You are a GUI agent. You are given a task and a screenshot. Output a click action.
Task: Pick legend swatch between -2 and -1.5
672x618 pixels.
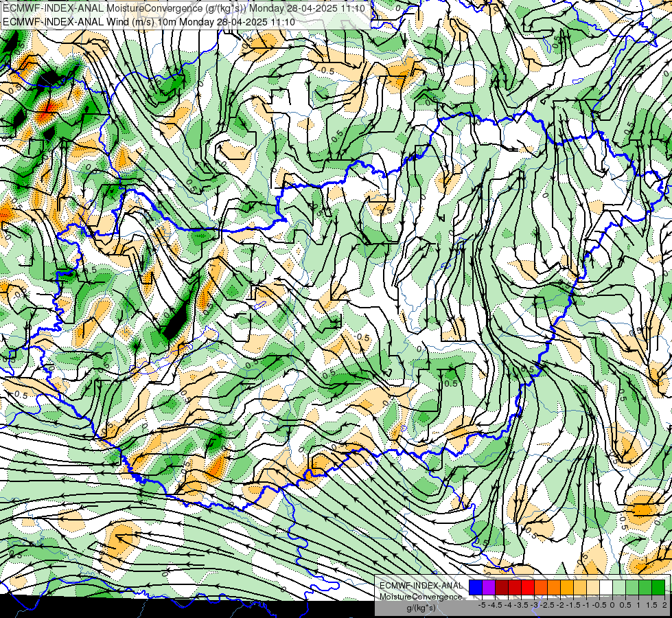(x=567, y=588)
